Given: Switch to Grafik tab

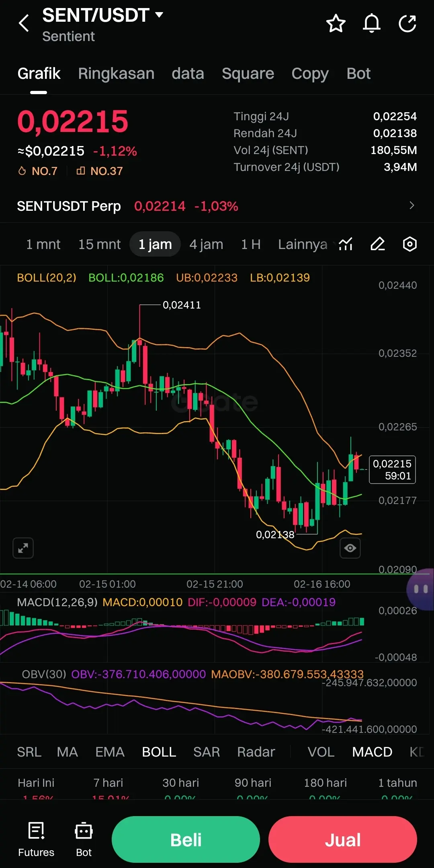Looking at the screenshot, I should point(39,74).
